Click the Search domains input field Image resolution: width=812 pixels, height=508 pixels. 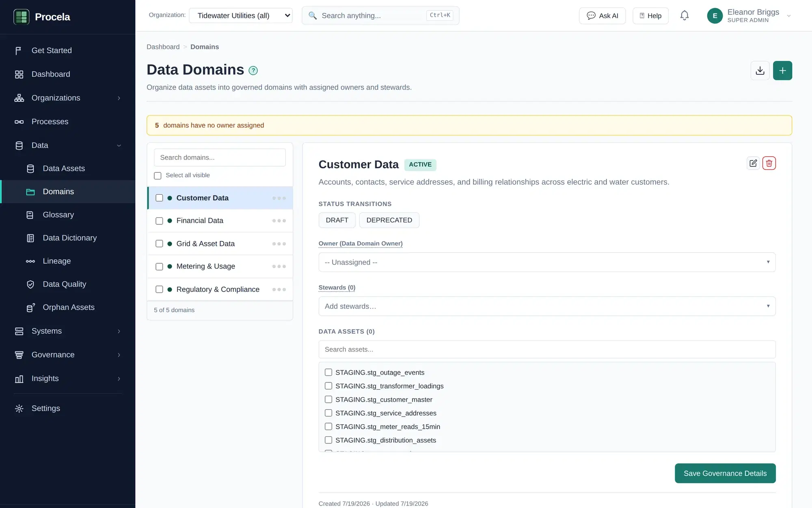coord(220,157)
